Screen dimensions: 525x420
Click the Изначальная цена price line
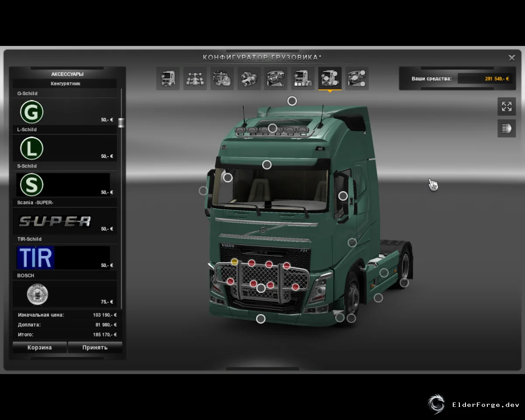pyautogui.click(x=67, y=315)
